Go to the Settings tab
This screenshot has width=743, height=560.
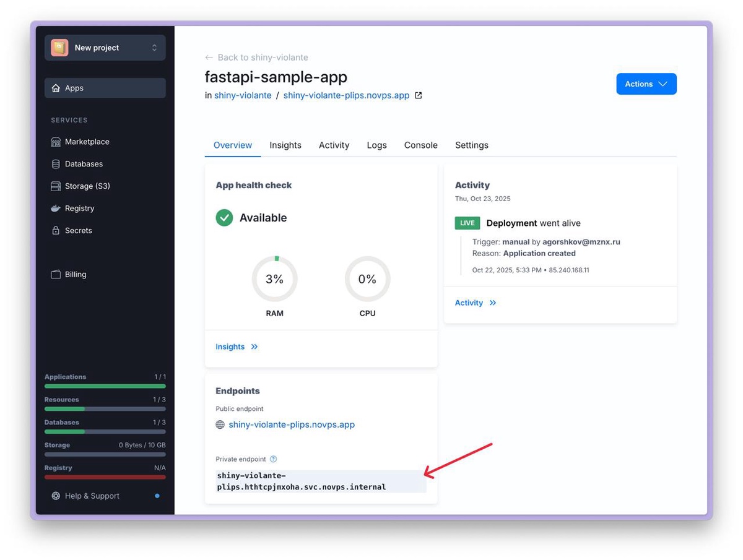click(x=471, y=145)
